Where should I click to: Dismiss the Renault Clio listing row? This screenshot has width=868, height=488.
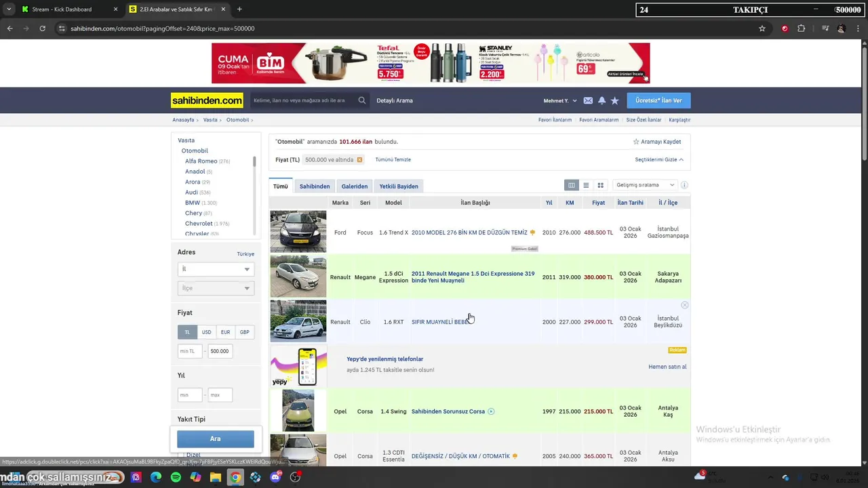coord(684,305)
